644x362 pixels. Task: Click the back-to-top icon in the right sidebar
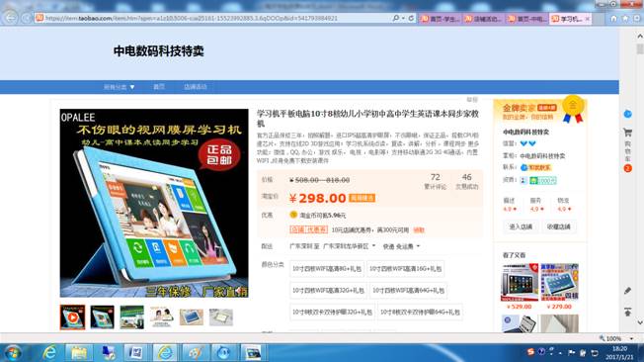point(627,312)
